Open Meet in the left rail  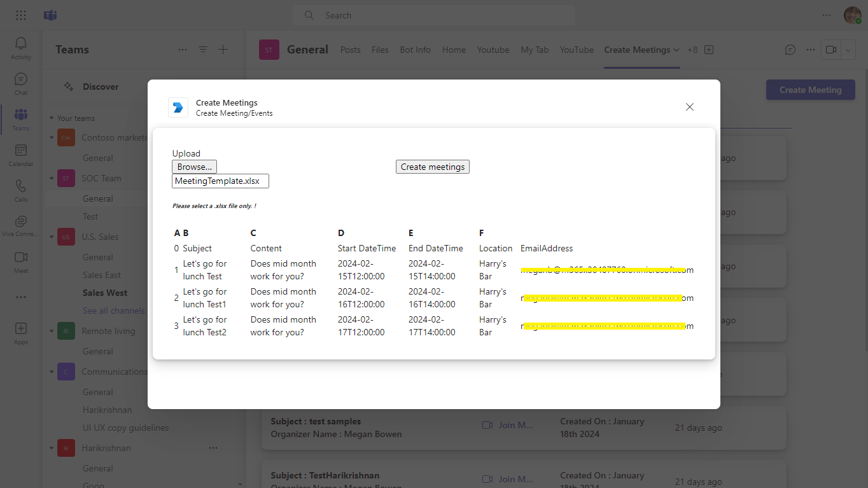[21, 261]
